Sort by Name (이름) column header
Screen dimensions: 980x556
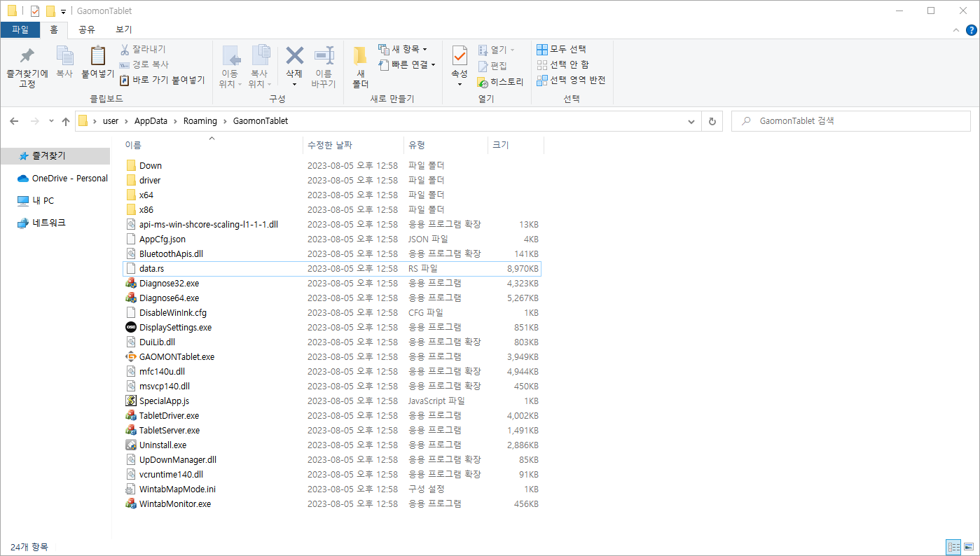click(212, 145)
